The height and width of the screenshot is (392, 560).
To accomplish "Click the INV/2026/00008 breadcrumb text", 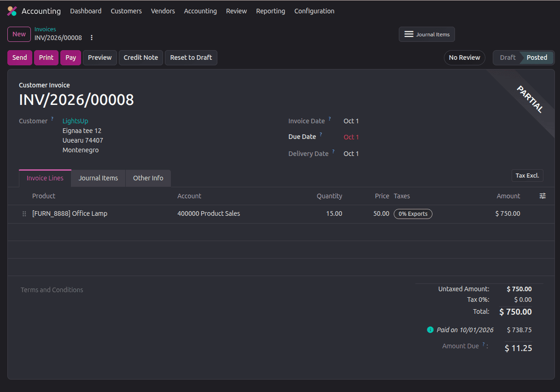I will click(58, 38).
